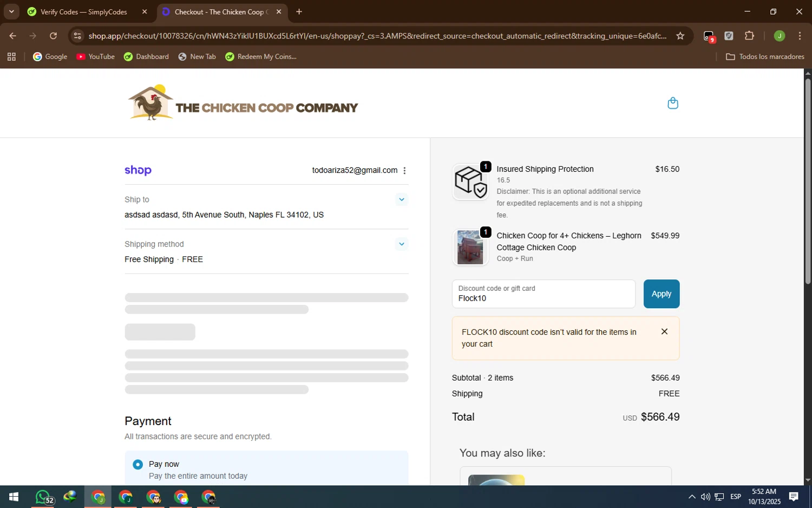Image resolution: width=812 pixels, height=508 pixels.
Task: Open the Extensions puzzle menu
Action: (x=749, y=36)
